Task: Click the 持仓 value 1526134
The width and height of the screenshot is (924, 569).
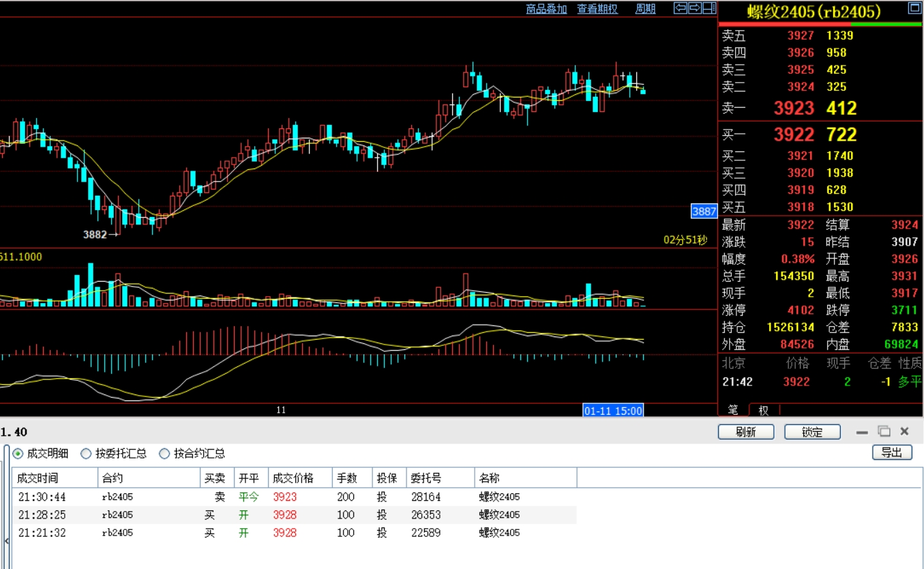Action: coord(790,327)
